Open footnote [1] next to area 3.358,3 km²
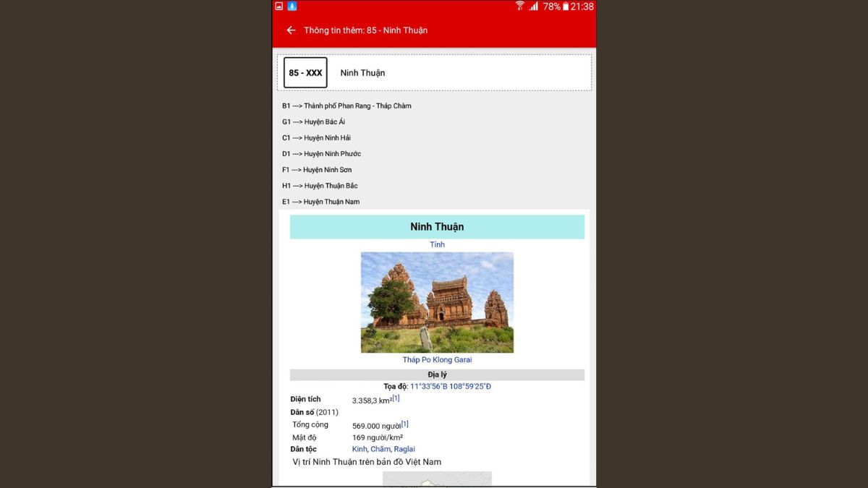868x488 pixels. click(x=396, y=398)
